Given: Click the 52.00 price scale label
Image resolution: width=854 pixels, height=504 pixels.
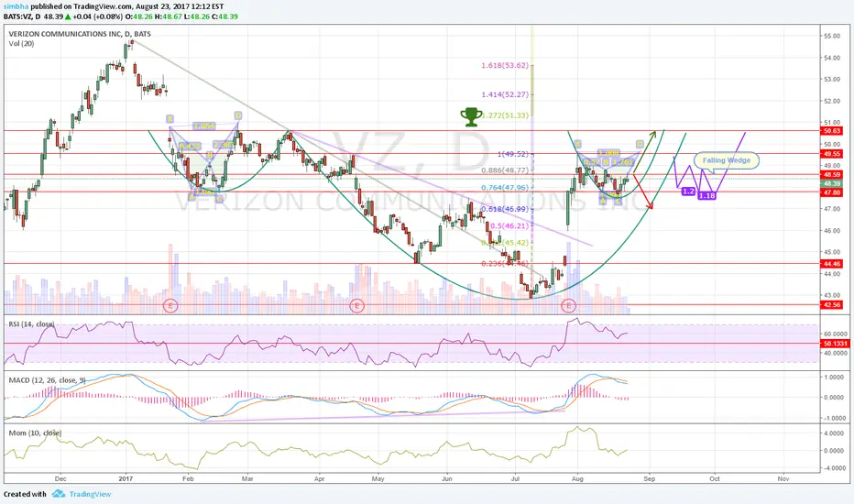Looking at the screenshot, I should tap(832, 102).
